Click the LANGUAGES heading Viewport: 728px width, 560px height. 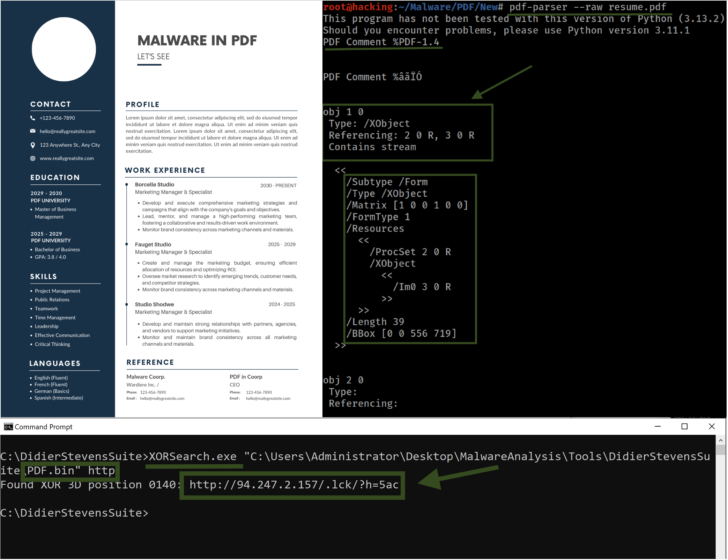(55, 364)
